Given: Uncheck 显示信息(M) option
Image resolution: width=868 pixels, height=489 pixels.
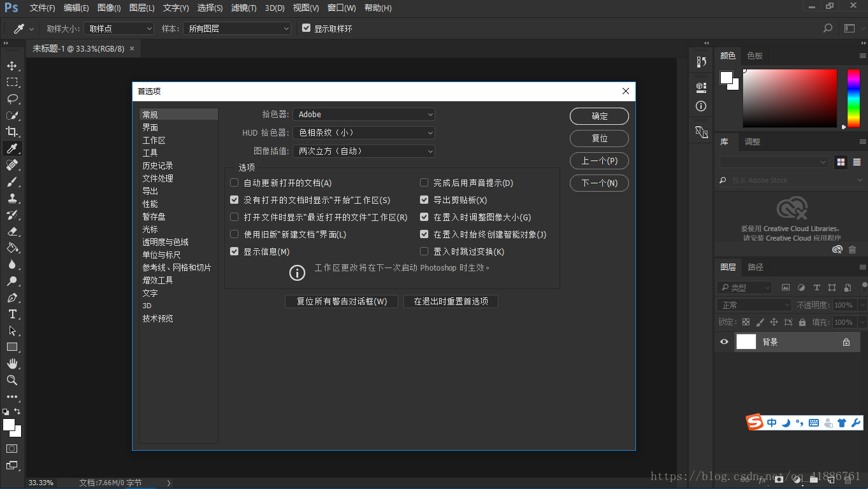Looking at the screenshot, I should click(x=235, y=252).
